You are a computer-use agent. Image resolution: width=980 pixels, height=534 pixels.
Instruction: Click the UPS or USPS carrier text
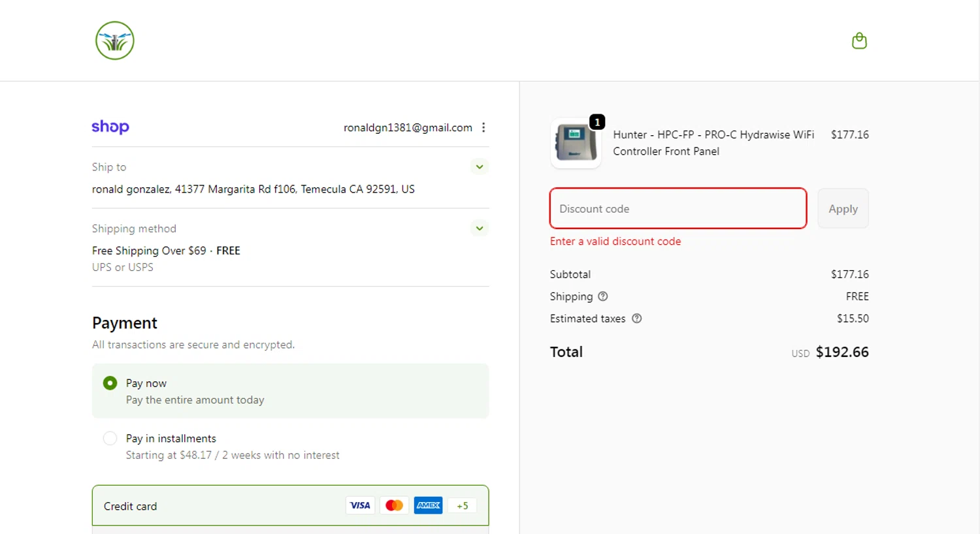(123, 267)
